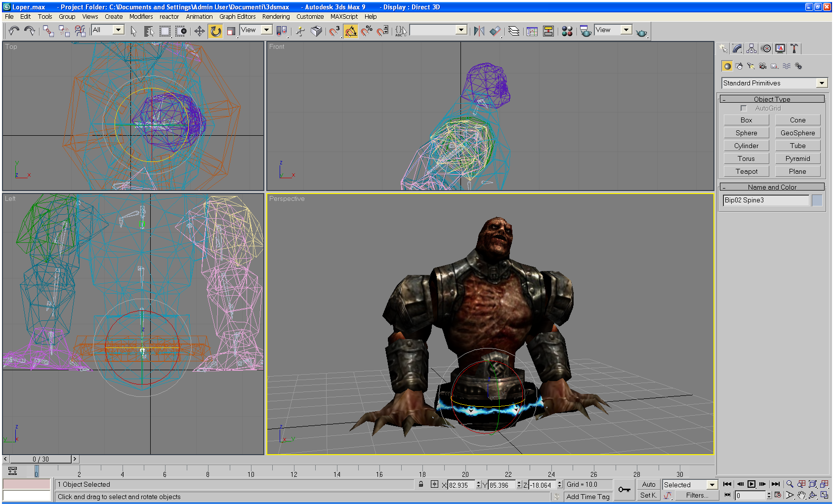Screen dimensions: 834x504
Task: Switch to the Hierarchy panel tab
Action: coord(751,48)
